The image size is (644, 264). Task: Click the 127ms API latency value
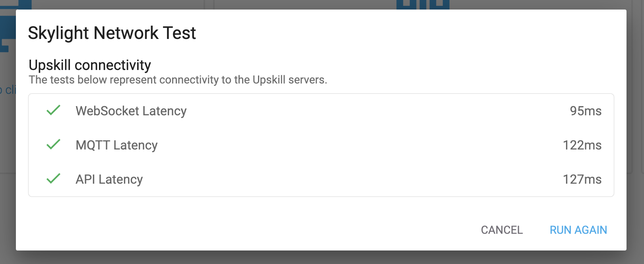pos(582,179)
